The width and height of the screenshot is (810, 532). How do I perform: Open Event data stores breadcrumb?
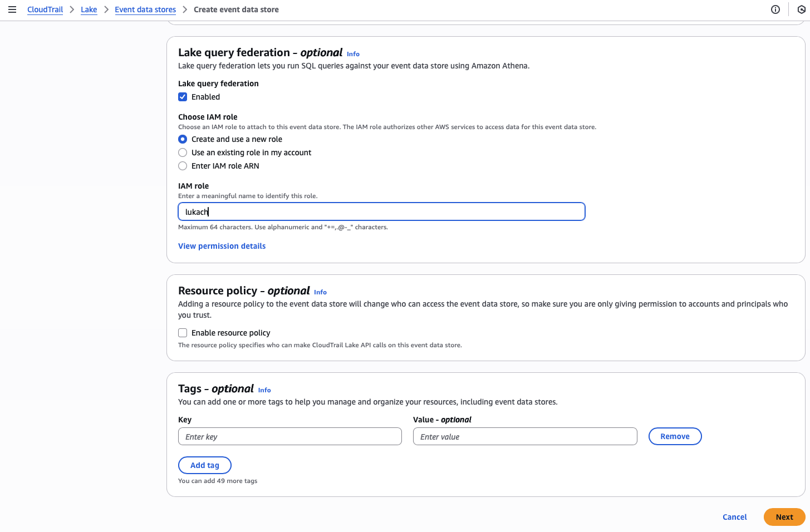(x=145, y=9)
